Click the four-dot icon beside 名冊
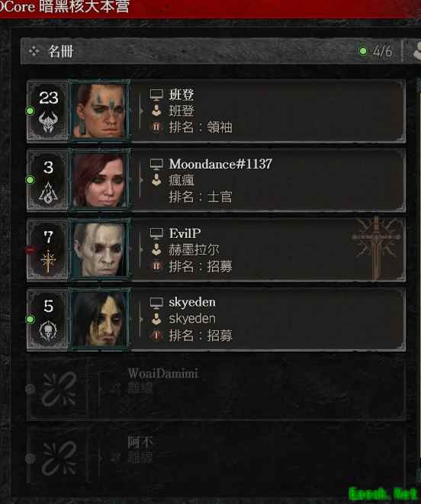Screen dimensions: 421x504 pyautogui.click(x=34, y=51)
